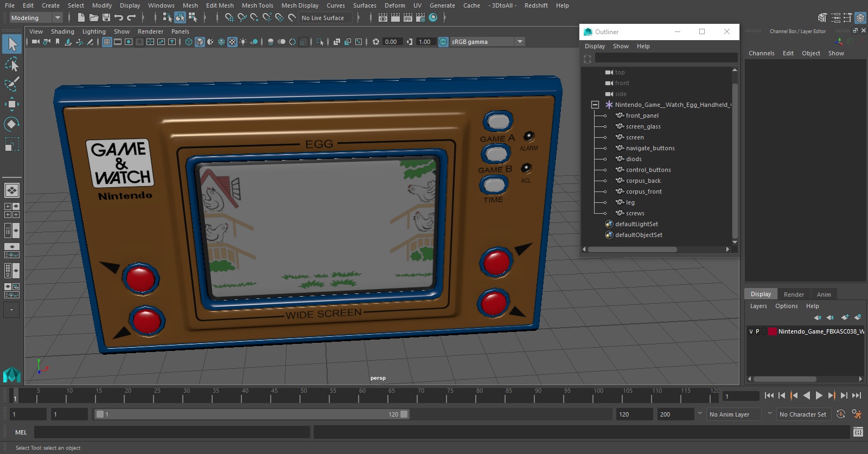
Task: Activate the Paint Selection tool
Action: pos(12,84)
